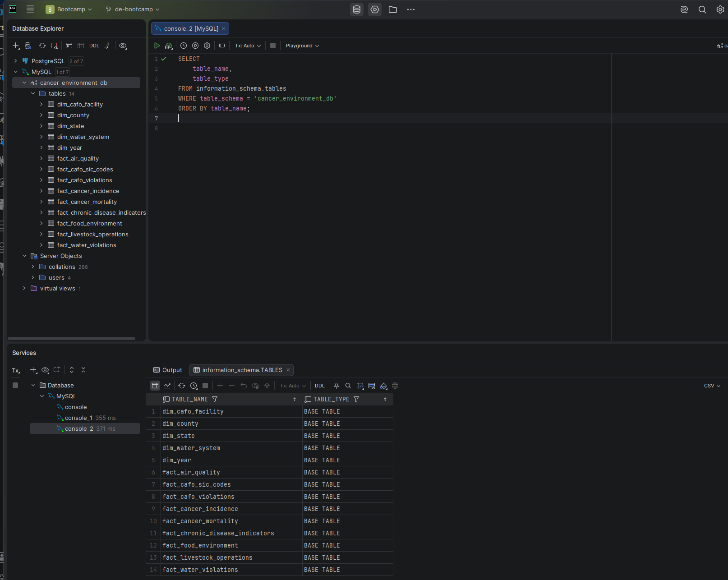Image resolution: width=728 pixels, height=580 pixels.
Task: Select fact_livestock_operations in the explorer
Action: 92,234
